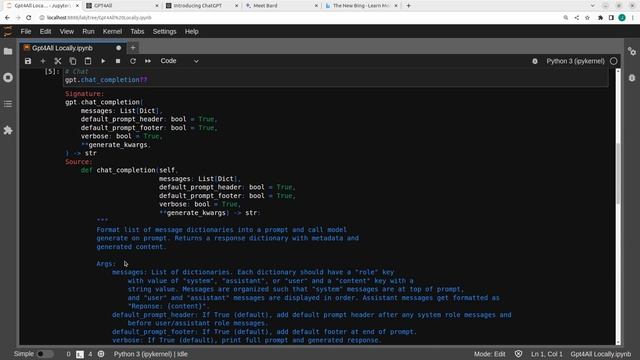Screen dimensions: 640x360
Task: Share this page with the share icon
Action: pyautogui.click(x=576, y=18)
